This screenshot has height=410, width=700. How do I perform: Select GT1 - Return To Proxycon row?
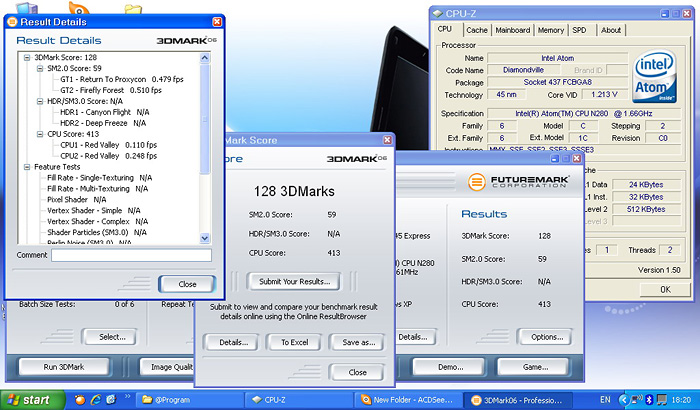[x=121, y=79]
